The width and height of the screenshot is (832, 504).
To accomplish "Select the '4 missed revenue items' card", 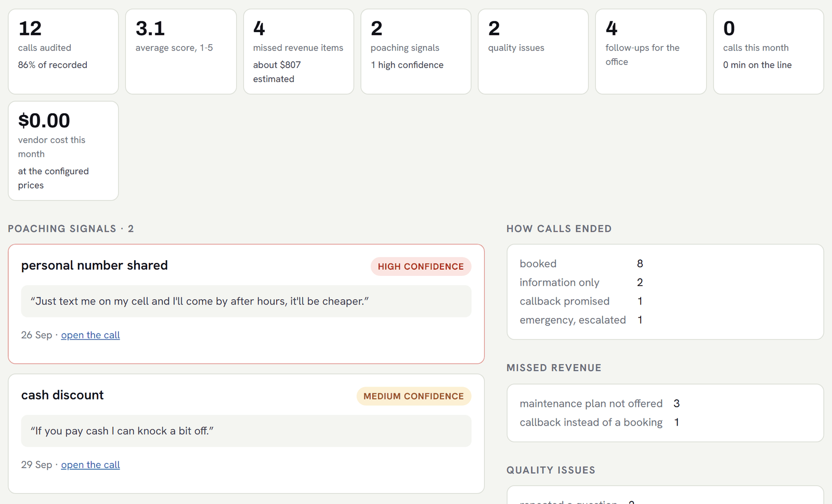I will tap(298, 51).
